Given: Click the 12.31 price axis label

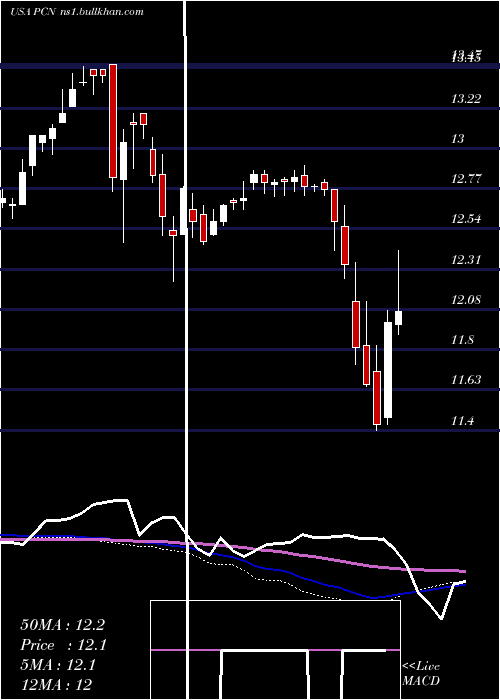Looking at the screenshot, I should coord(466,259).
